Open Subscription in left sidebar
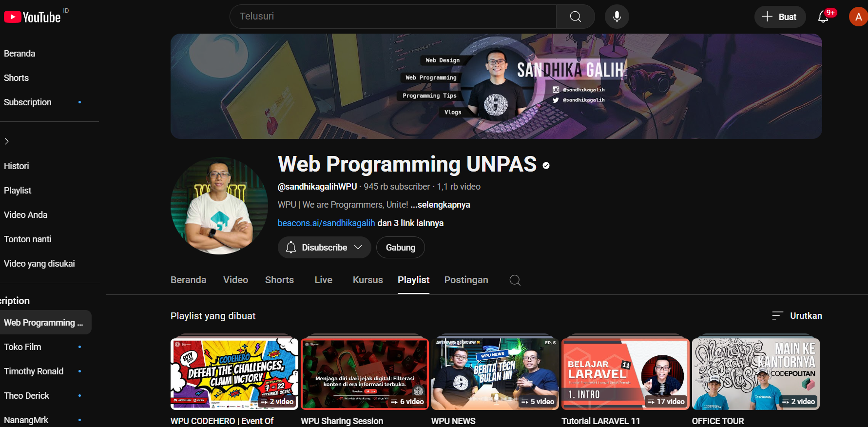 pyautogui.click(x=28, y=102)
